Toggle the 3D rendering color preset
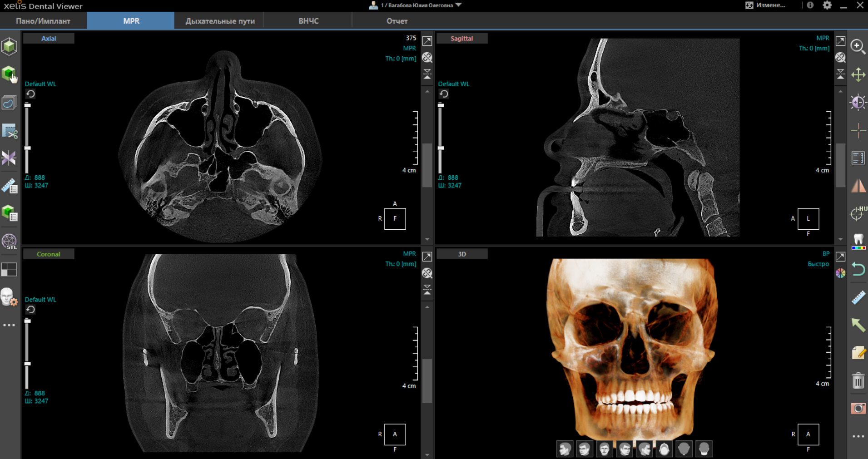 840,273
